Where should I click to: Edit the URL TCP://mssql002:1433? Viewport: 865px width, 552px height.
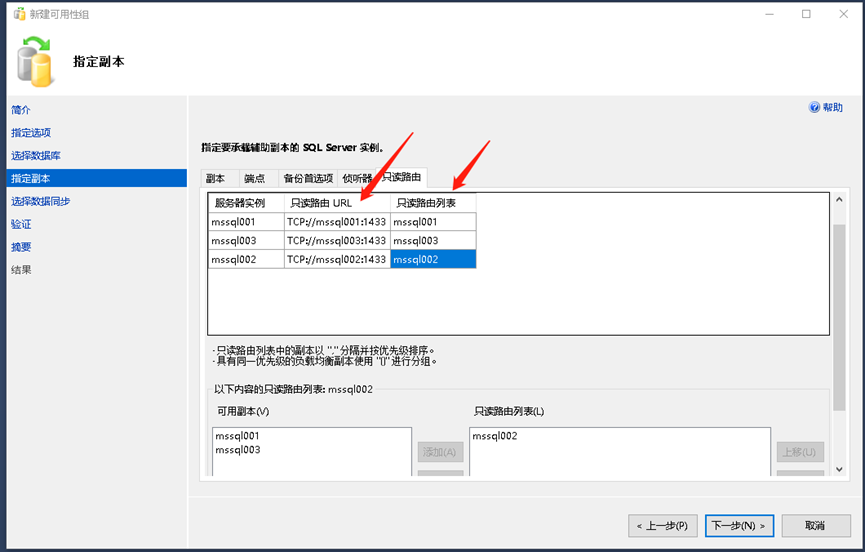point(337,259)
